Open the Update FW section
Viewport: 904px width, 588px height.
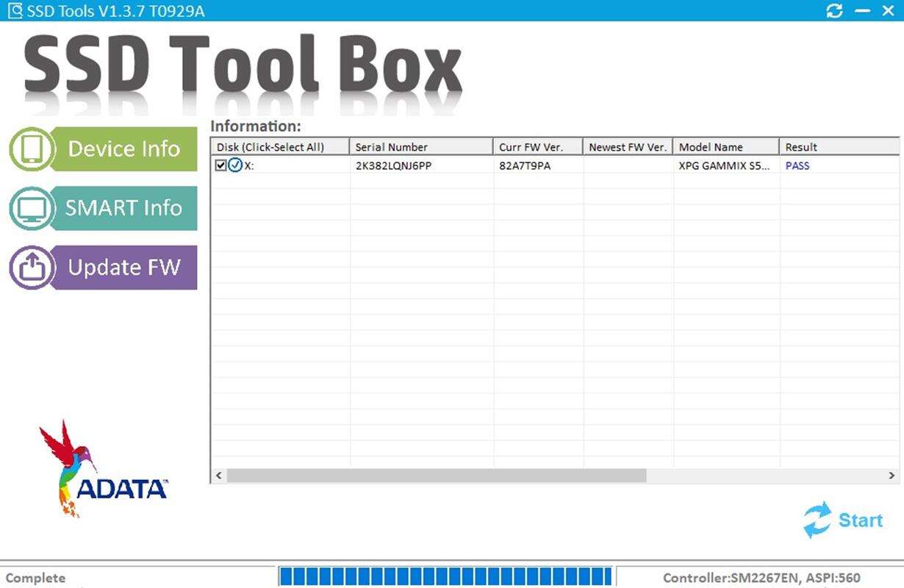(x=123, y=268)
